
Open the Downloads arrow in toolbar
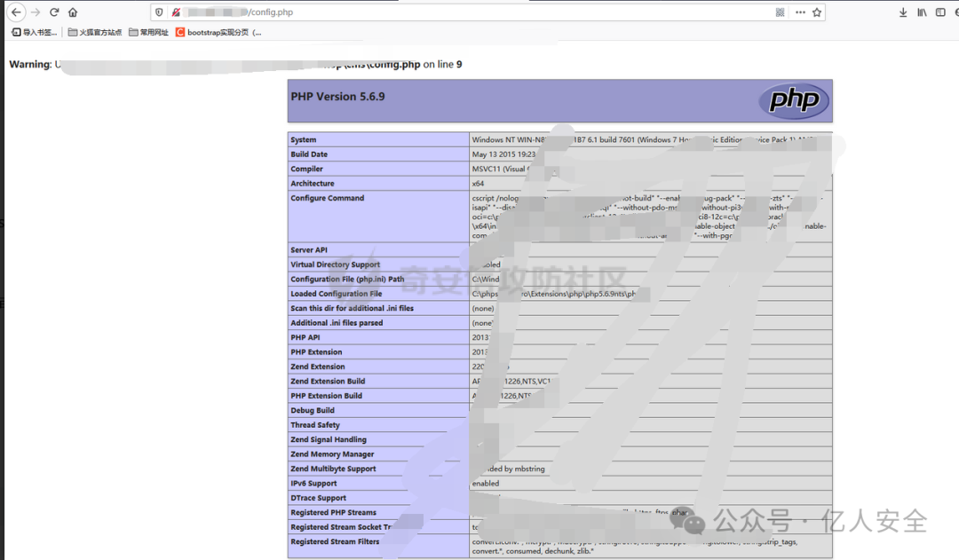click(903, 12)
